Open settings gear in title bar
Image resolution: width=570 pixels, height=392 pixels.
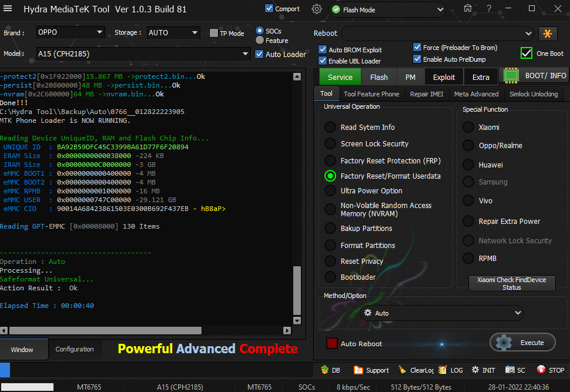point(317,9)
